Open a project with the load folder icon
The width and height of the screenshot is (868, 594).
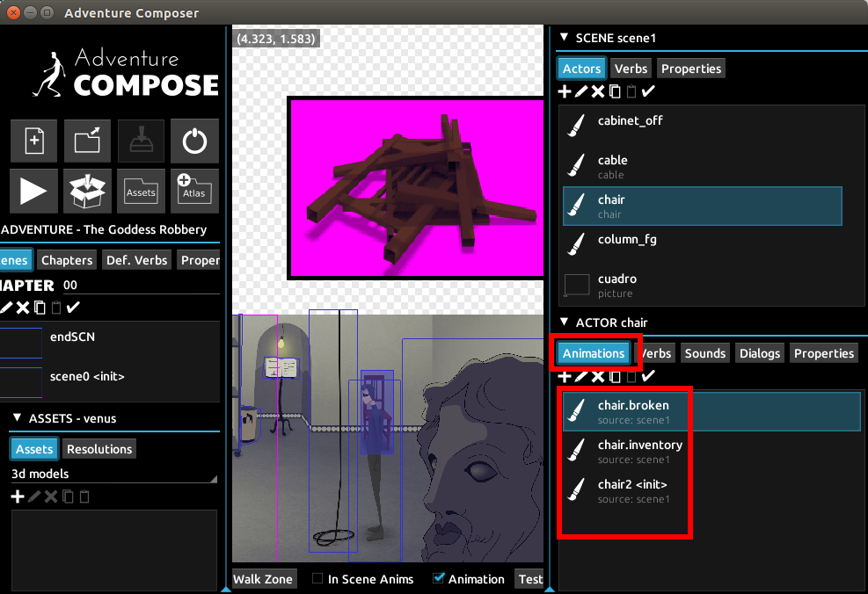click(x=87, y=141)
